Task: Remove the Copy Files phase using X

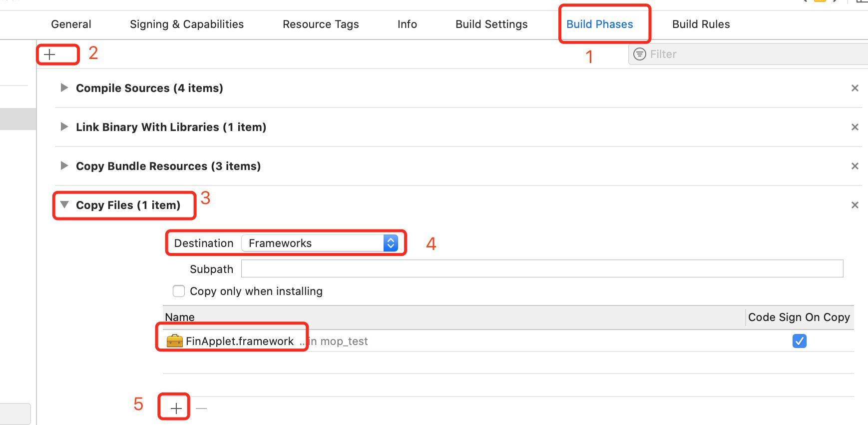Action: coord(855,205)
